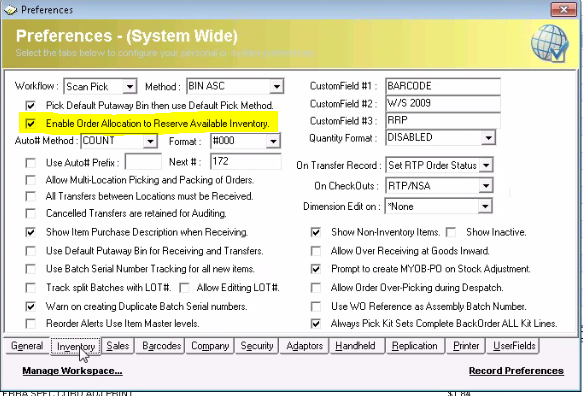583x396 pixels.
Task: Enable Use Default Putaway Bin for Receiving
Action: (x=30, y=251)
